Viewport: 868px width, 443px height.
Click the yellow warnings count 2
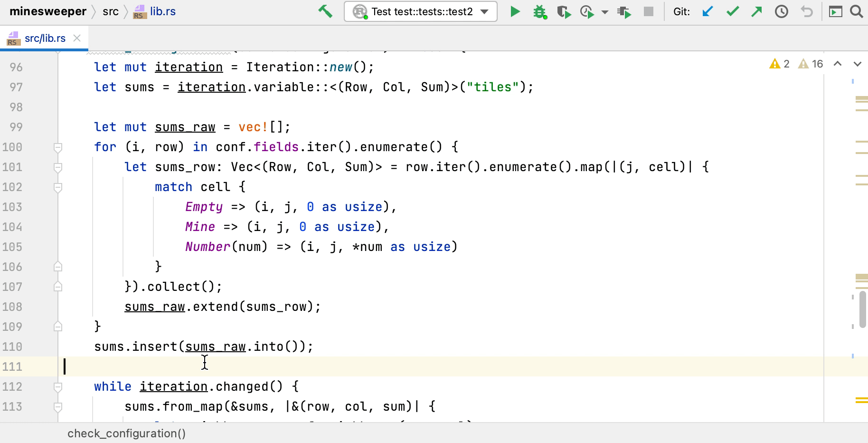pyautogui.click(x=779, y=64)
